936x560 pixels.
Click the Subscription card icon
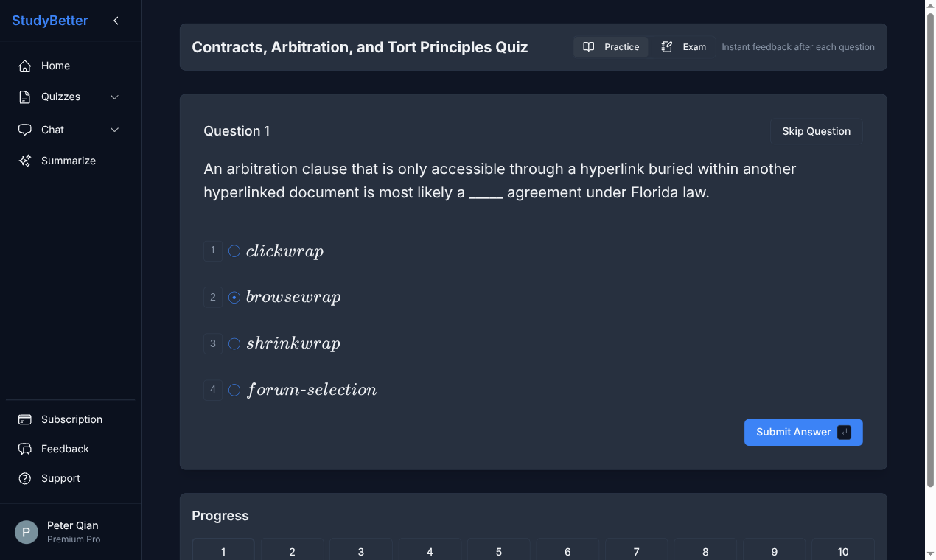tap(25, 419)
